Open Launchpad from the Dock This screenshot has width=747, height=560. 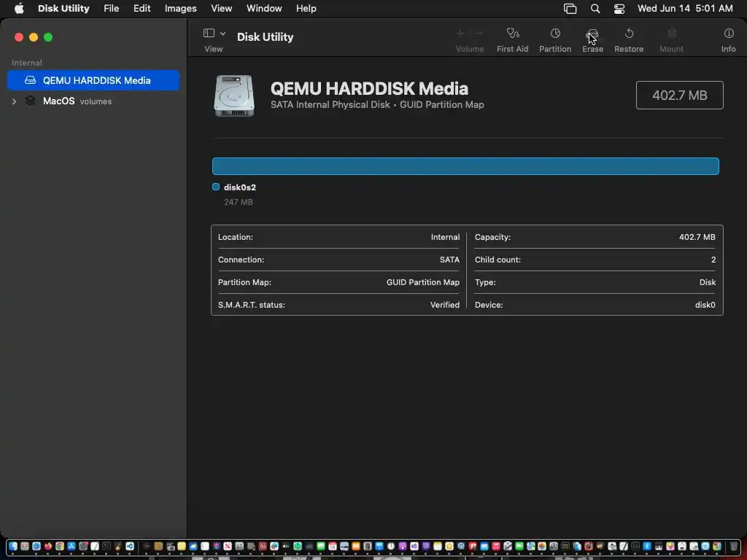click(x=25, y=546)
